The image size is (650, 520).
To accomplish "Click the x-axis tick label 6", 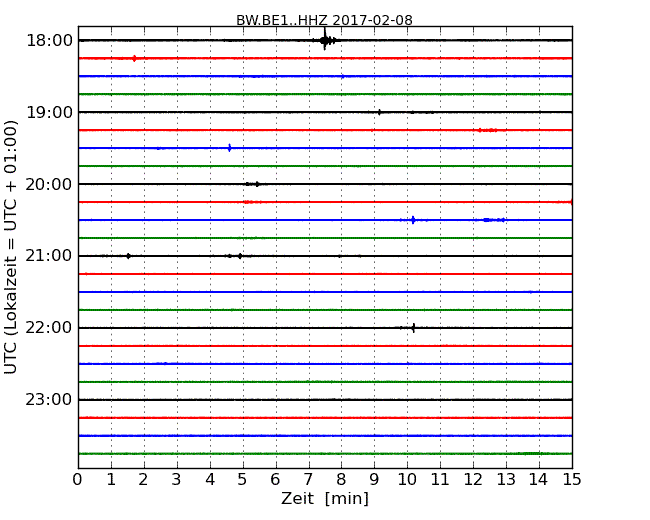I will tap(275, 480).
